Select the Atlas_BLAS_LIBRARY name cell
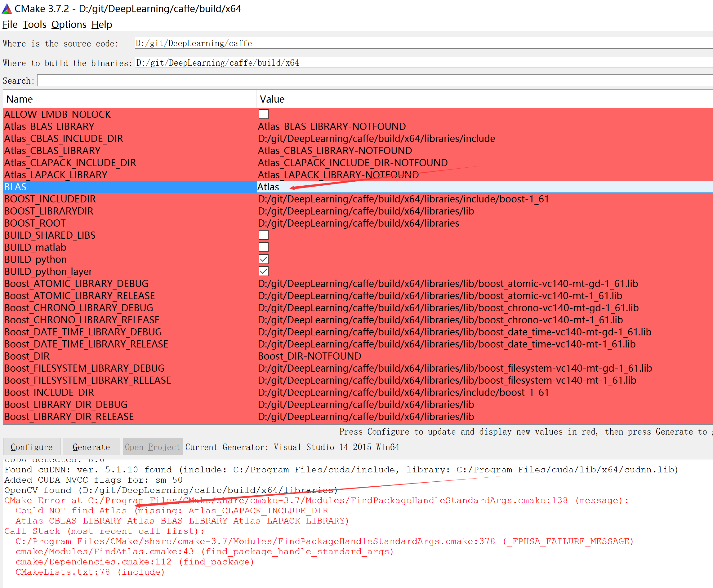Viewport: 713px width, 588px height. 129,126
